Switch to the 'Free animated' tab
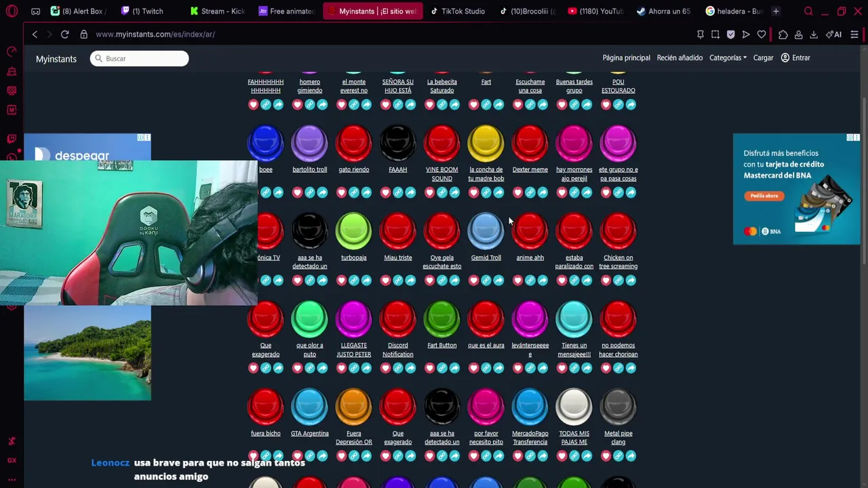Image resolution: width=868 pixels, height=488 pixels. [x=285, y=11]
